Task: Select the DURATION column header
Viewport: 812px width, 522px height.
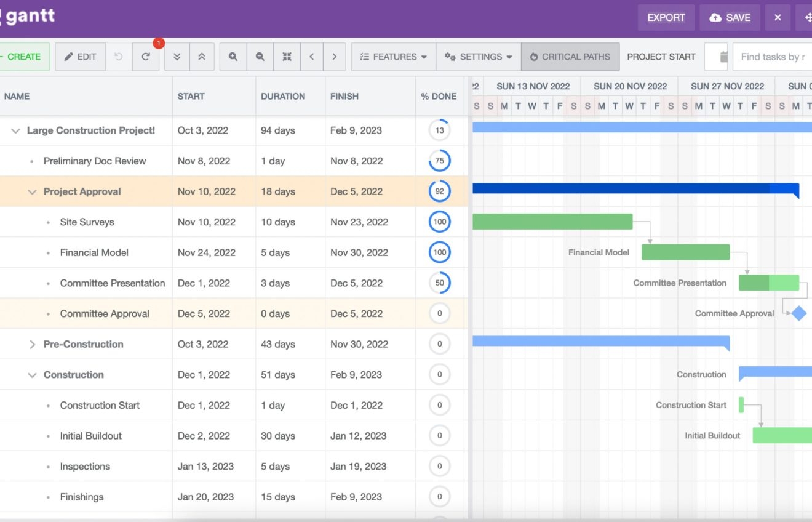Action: (283, 96)
